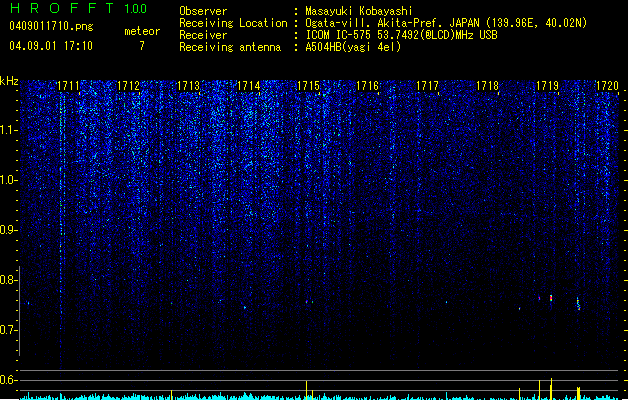Screen dimensions: 629x400
Task: Click the 1720 time marker
Action: tap(607, 86)
